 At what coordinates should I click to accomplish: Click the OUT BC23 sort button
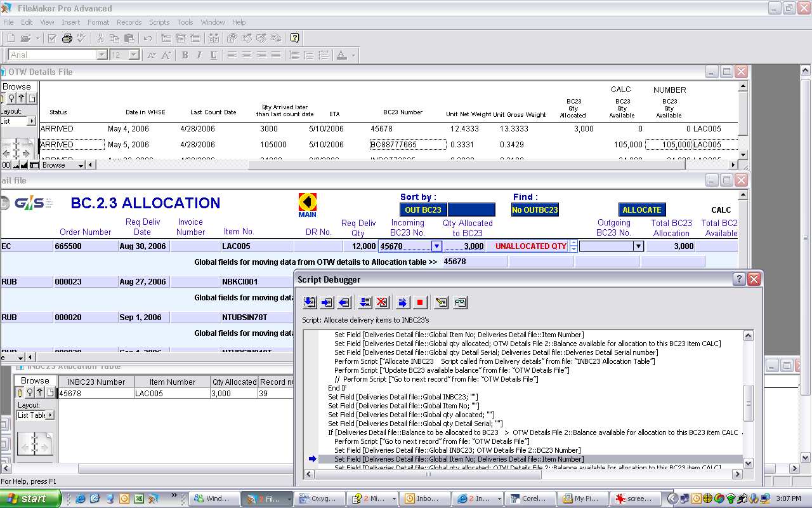[x=423, y=210]
